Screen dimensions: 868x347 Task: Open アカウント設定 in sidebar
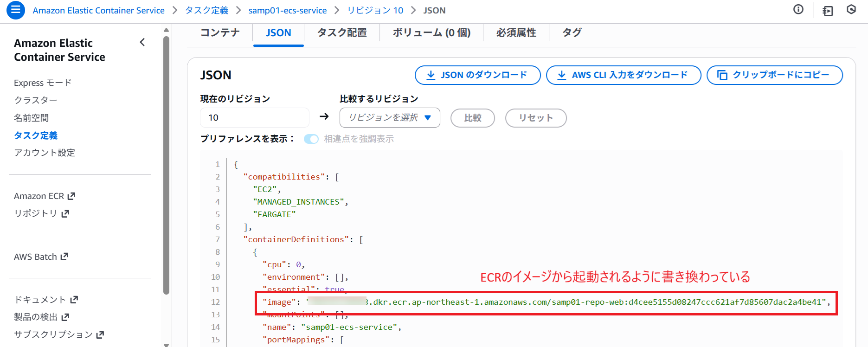pos(45,153)
